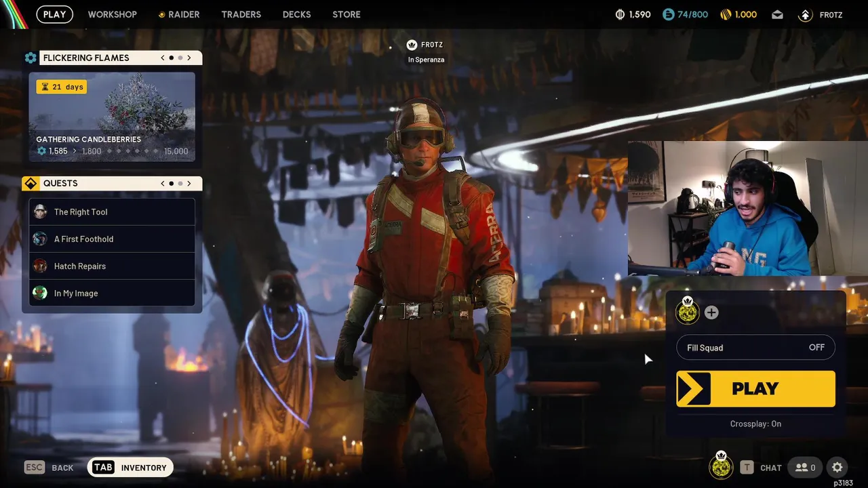This screenshot has height=488, width=868.
Task: Select first Flickering Flames page dot
Action: coord(171,58)
